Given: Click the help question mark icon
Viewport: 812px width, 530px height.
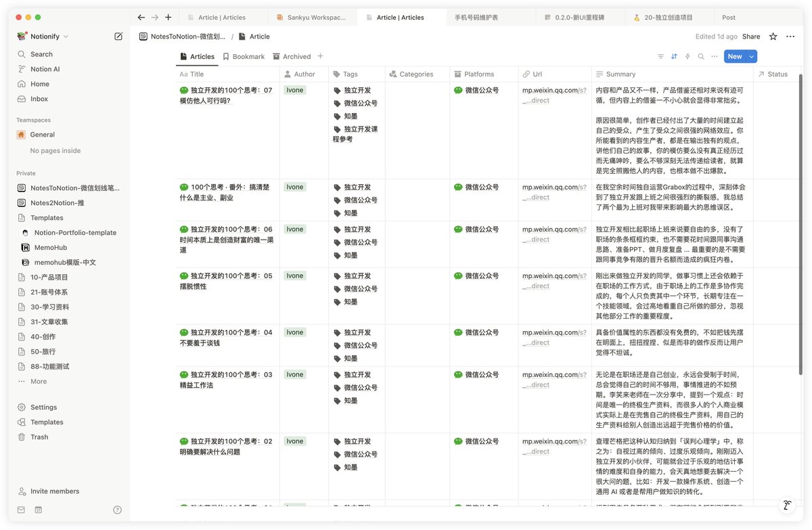Looking at the screenshot, I should coord(117,510).
